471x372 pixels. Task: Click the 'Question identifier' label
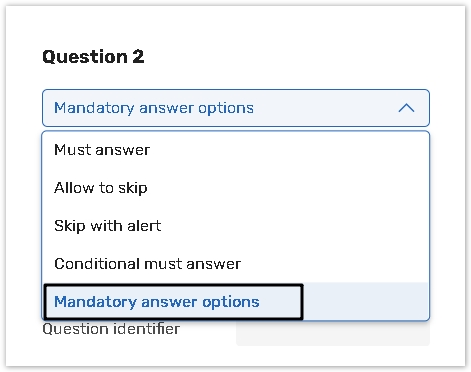point(111,329)
